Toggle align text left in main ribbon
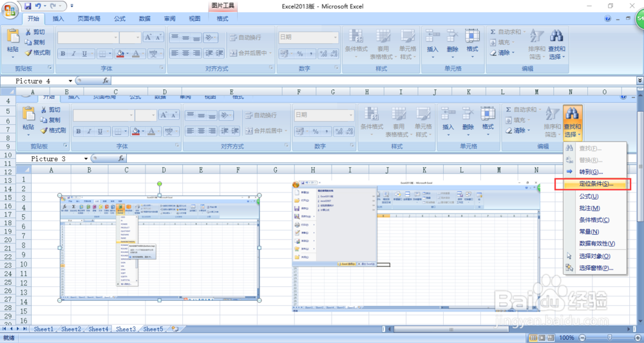The width and height of the screenshot is (644, 343). coord(175,53)
